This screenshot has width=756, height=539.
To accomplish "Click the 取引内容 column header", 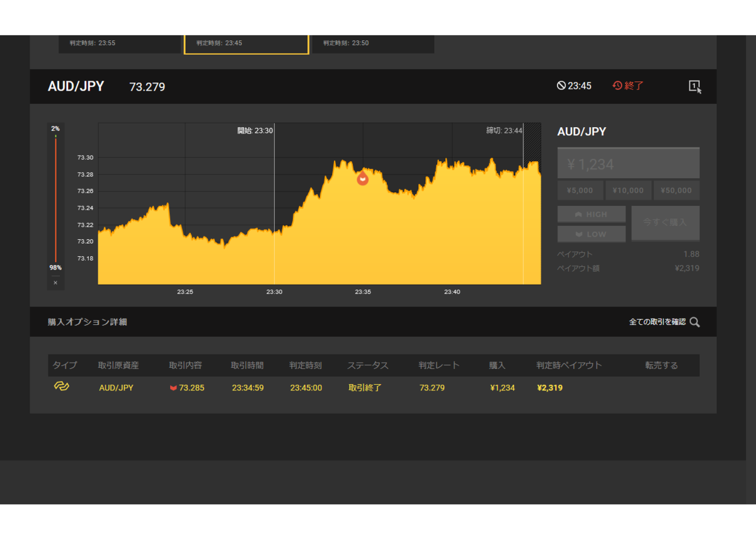I will 185,365.
